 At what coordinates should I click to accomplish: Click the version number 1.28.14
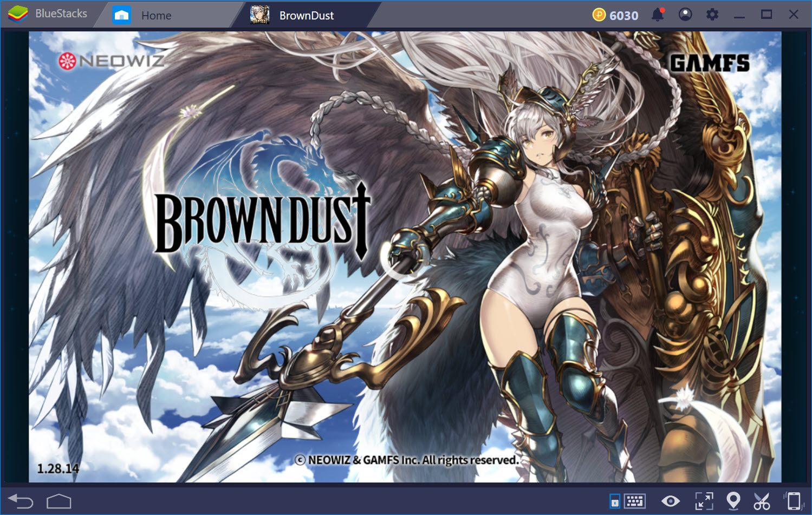click(x=58, y=468)
